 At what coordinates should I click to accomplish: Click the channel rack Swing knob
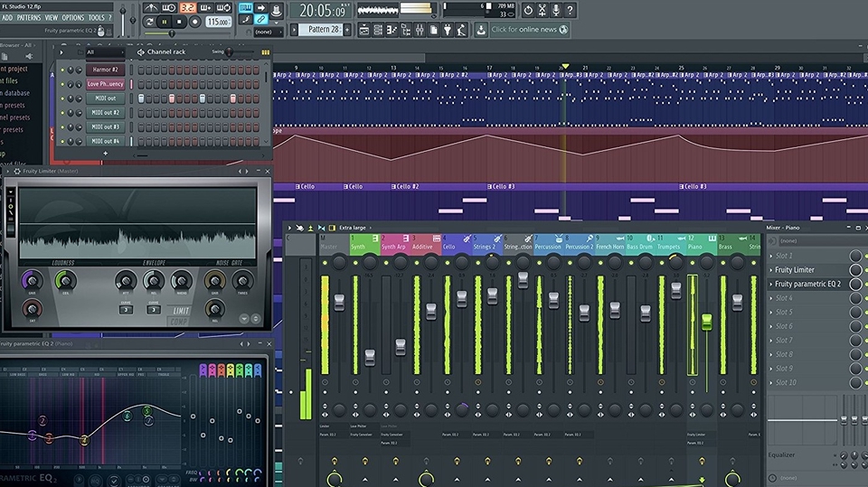pos(229,52)
